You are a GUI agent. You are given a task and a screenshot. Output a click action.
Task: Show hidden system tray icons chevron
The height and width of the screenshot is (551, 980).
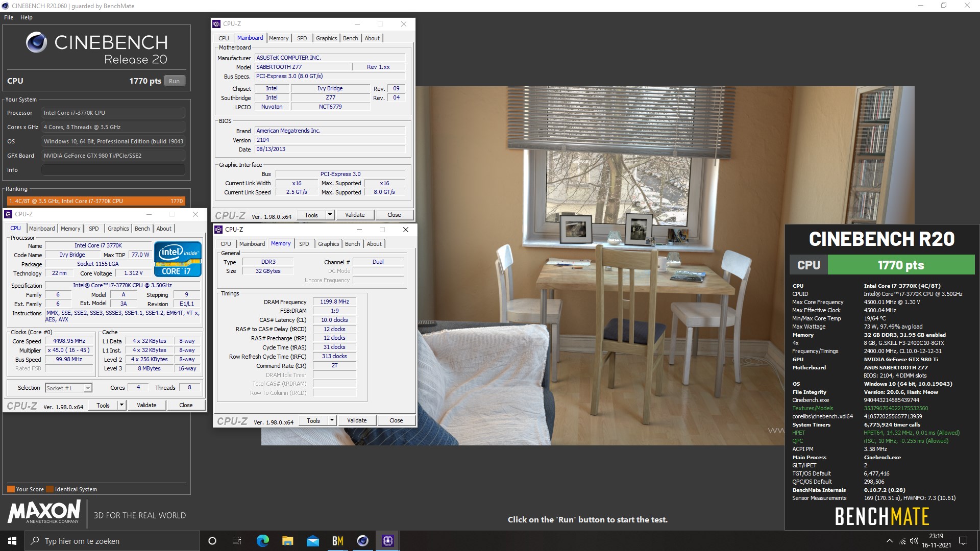tap(890, 541)
